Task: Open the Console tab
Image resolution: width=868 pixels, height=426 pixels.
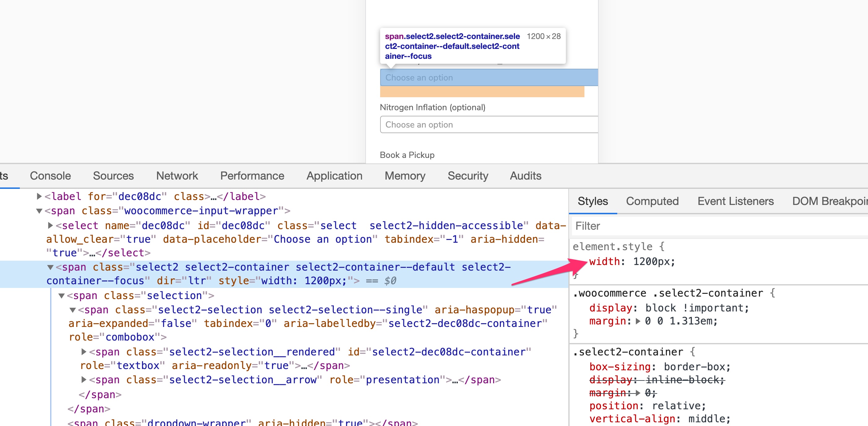Action: [50, 176]
